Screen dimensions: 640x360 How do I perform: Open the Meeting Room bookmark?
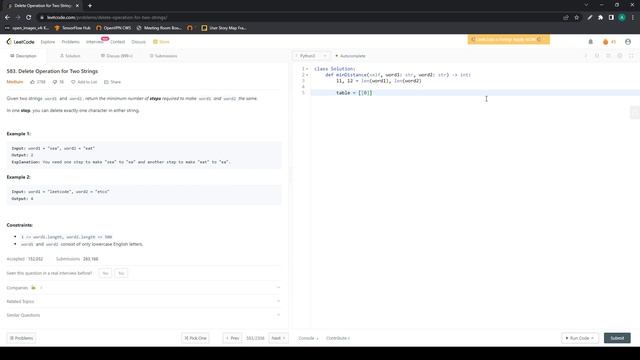[159, 28]
